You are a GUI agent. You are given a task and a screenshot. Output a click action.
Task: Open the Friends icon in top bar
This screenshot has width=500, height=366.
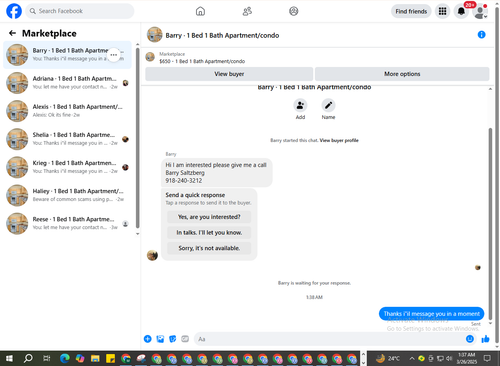click(247, 11)
